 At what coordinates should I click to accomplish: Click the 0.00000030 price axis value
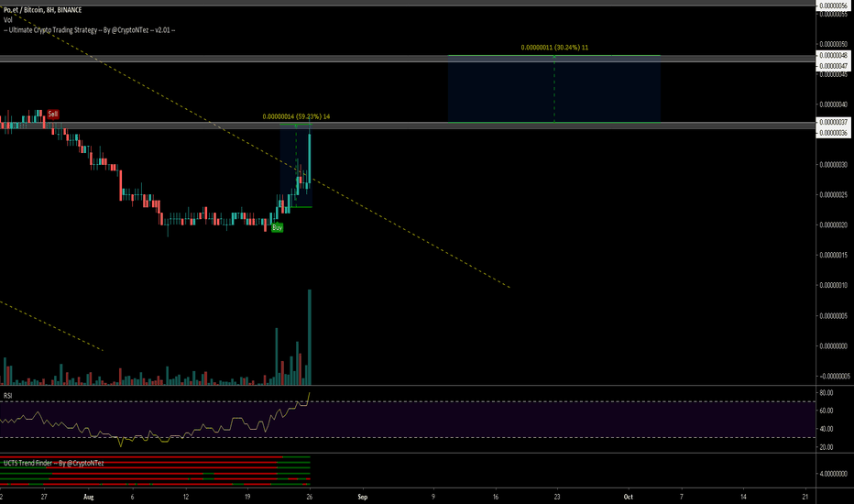(833, 165)
